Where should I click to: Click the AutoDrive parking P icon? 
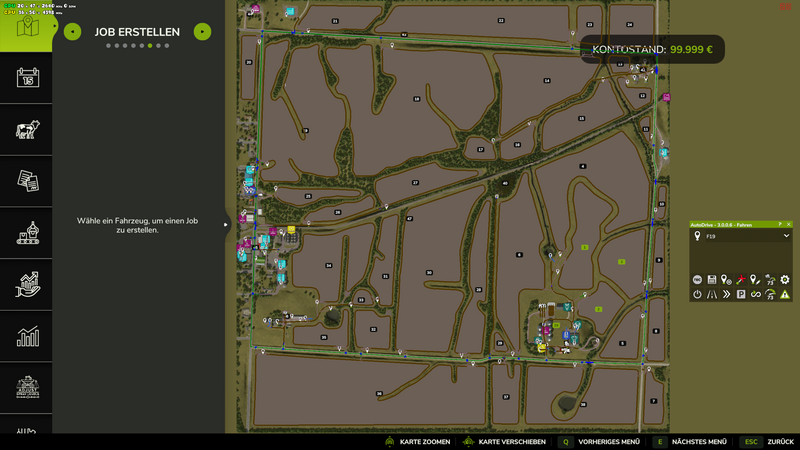coord(741,294)
